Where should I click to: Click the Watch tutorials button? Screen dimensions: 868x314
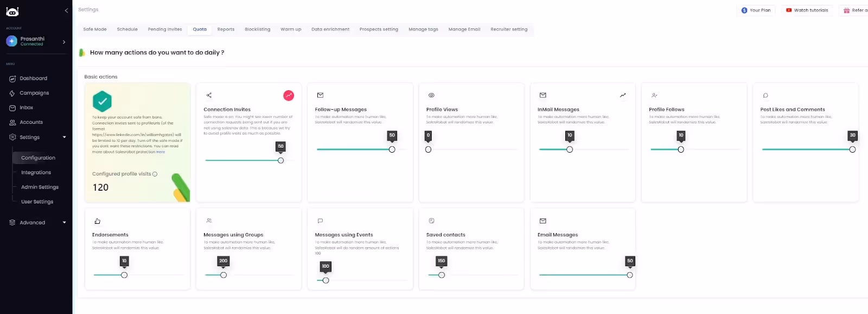click(x=807, y=10)
